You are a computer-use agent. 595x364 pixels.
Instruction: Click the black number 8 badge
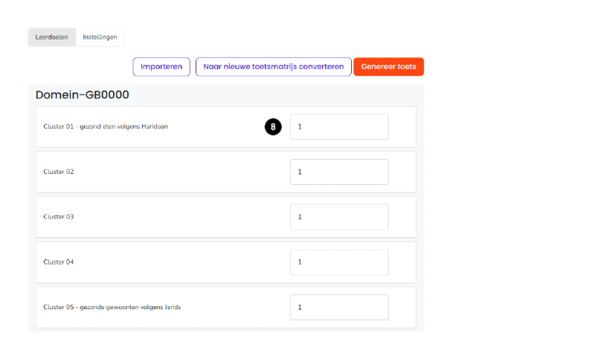(x=273, y=126)
